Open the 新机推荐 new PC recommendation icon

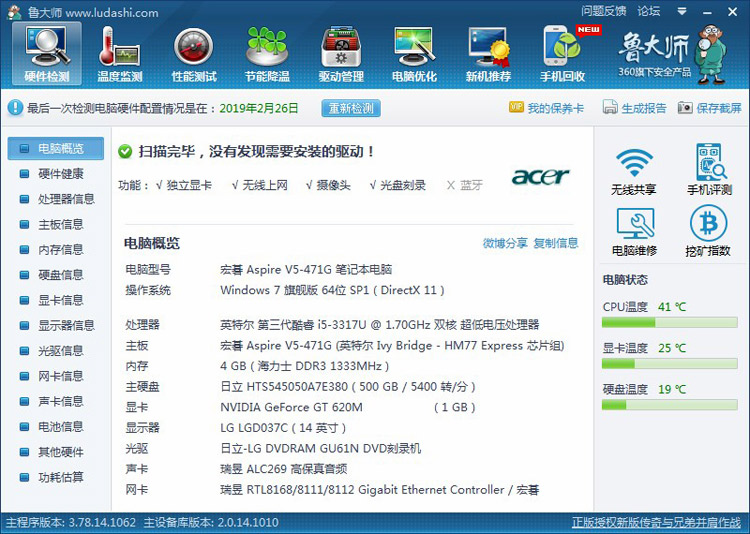[x=488, y=52]
